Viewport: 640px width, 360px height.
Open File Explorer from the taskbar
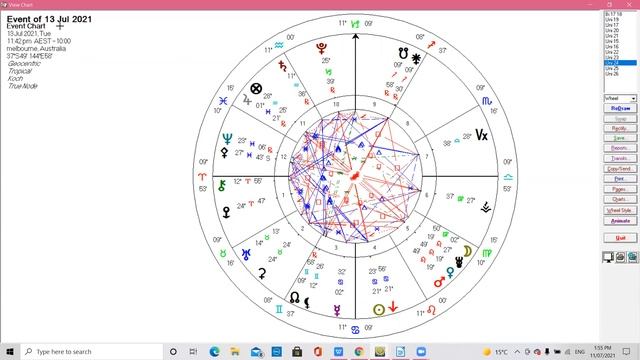[x=235, y=351]
